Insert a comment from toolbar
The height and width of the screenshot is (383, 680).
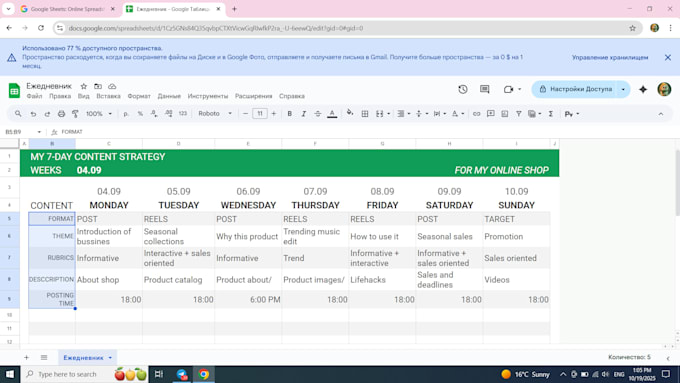(490, 114)
